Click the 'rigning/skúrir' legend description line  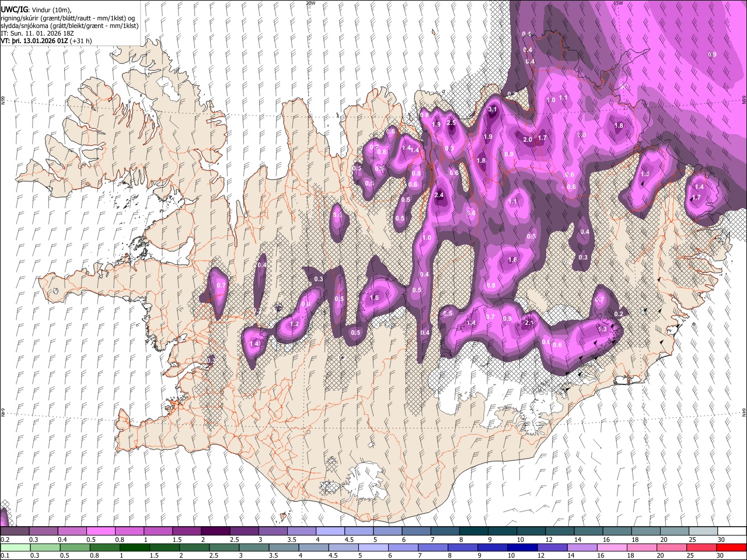(x=68, y=17)
